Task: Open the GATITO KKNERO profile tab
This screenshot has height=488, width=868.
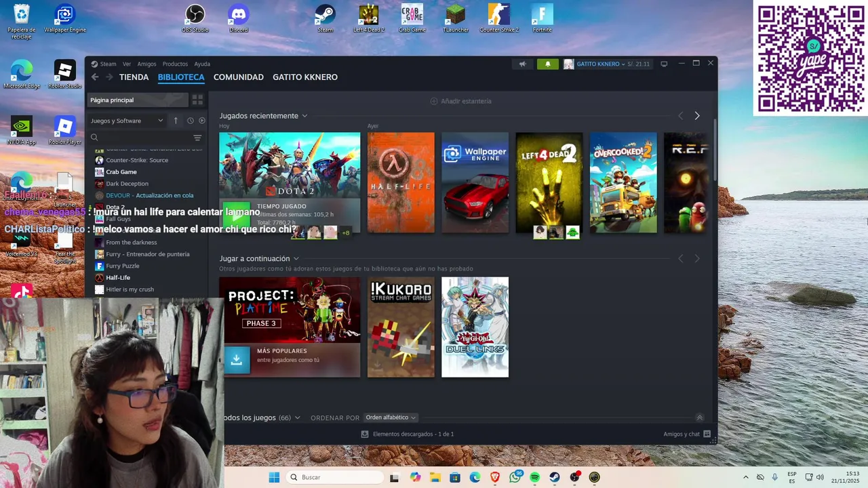Action: tap(305, 77)
